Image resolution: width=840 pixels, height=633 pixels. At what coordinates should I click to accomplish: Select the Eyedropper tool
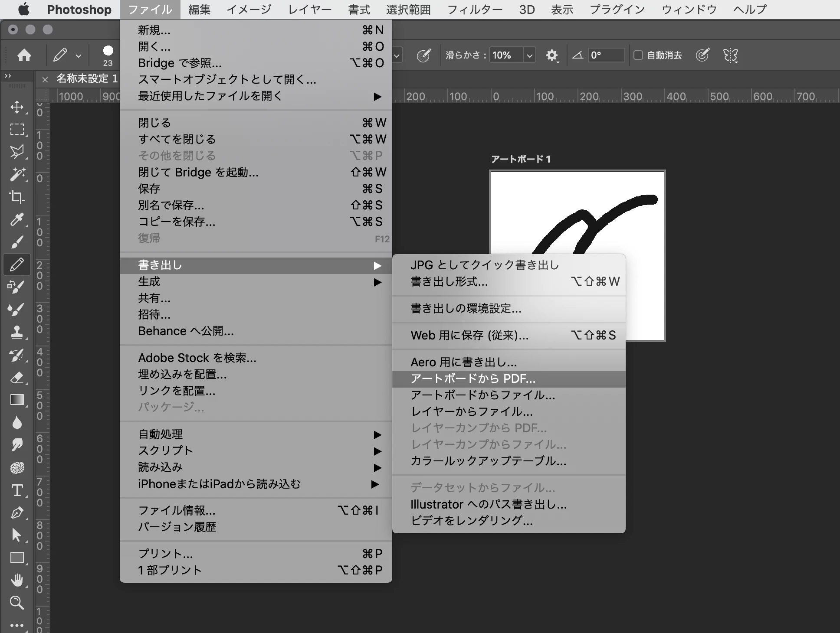(16, 220)
